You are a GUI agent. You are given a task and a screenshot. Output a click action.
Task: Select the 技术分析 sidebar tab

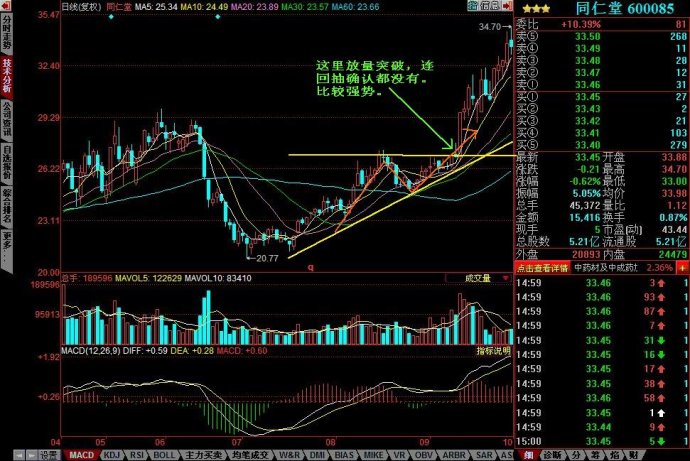point(7,76)
